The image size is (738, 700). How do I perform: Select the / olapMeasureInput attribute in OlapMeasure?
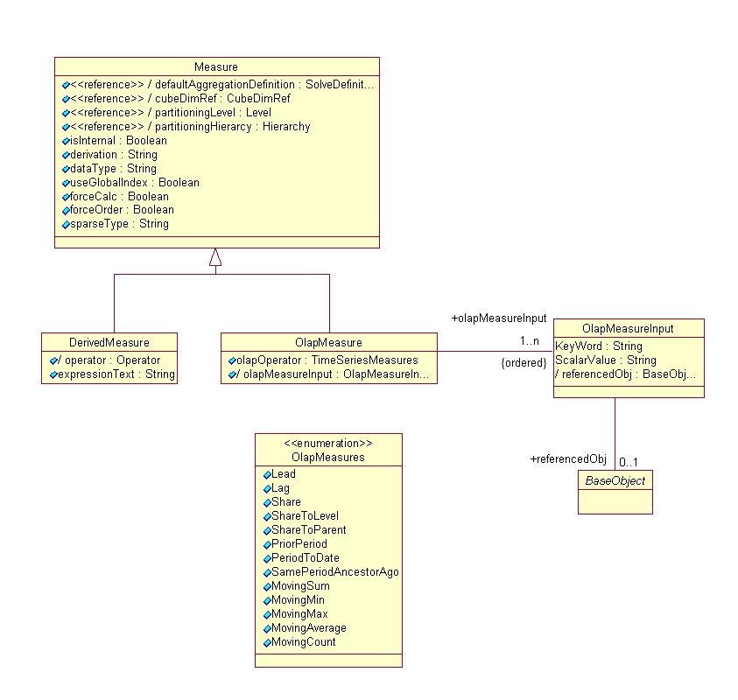pyautogui.click(x=333, y=374)
